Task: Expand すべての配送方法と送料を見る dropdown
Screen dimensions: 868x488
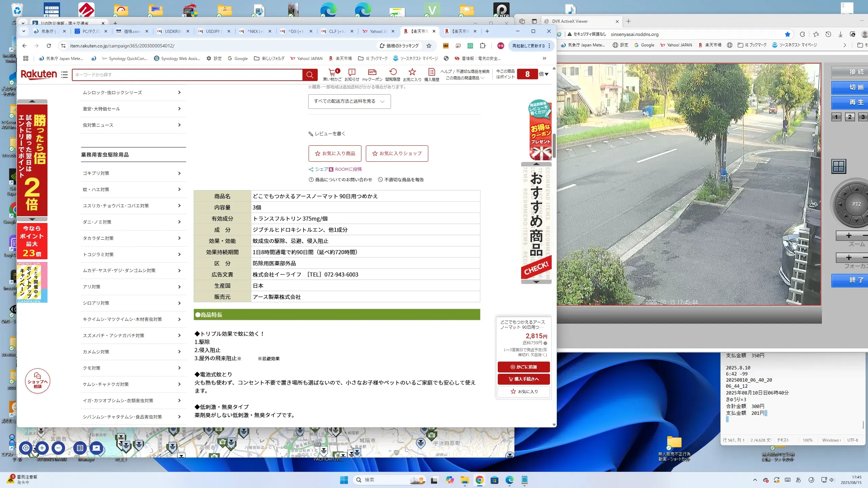Action: coord(349,101)
